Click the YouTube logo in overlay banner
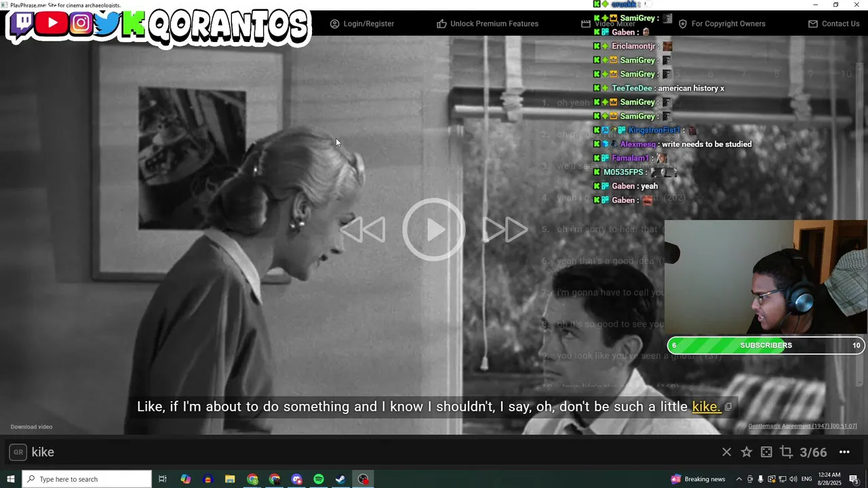This screenshot has height=488, width=868. pos(52,23)
